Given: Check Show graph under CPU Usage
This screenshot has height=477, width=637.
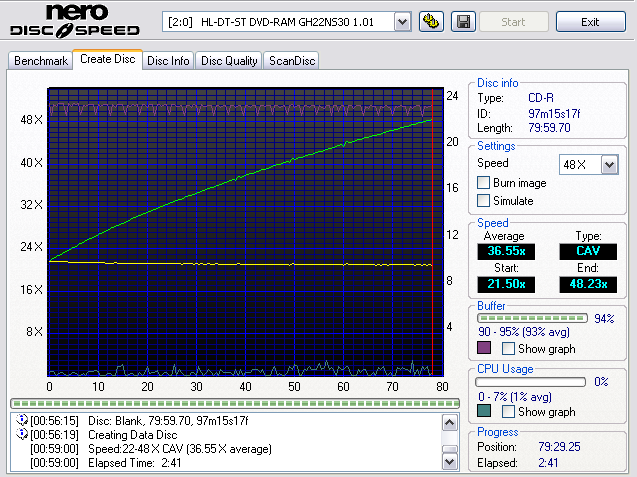Looking at the screenshot, I should click(x=509, y=412).
